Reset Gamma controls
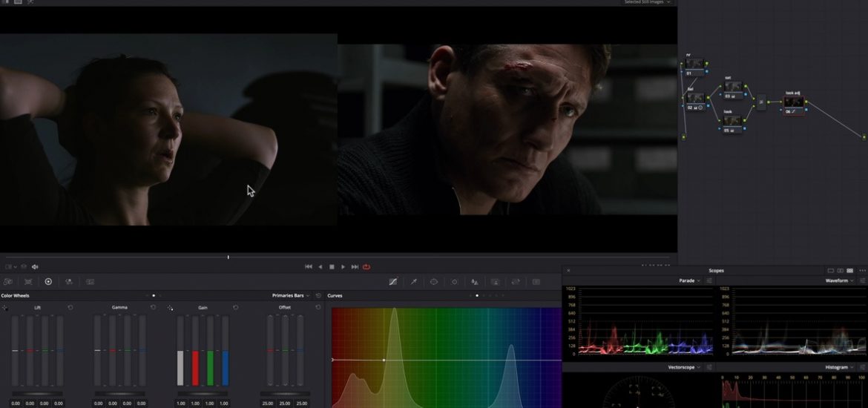 153,307
